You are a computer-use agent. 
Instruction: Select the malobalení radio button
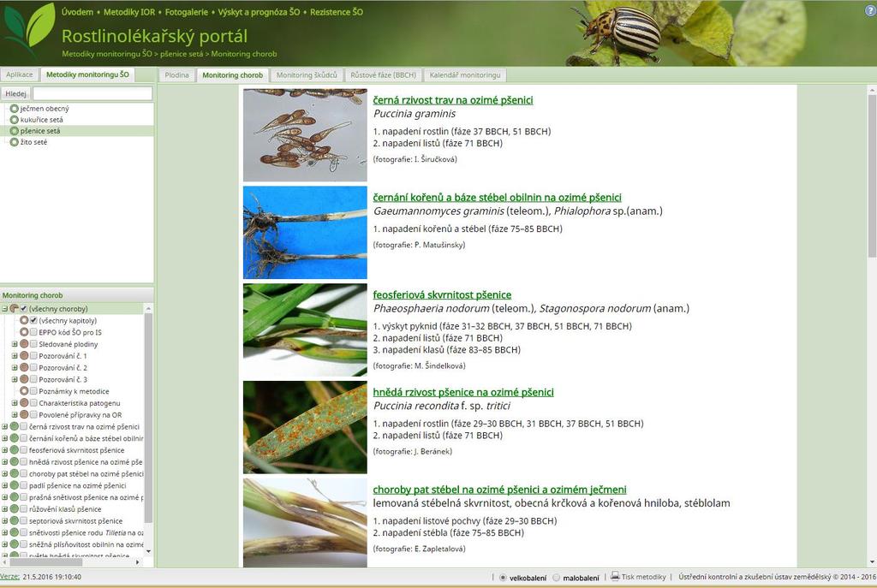pos(557,578)
